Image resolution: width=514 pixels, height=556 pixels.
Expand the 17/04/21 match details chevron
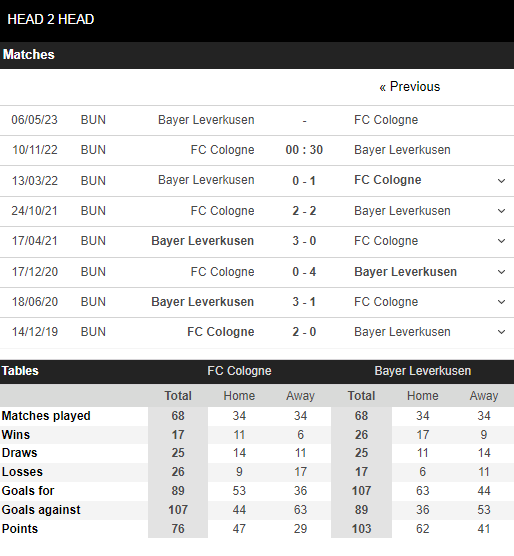pyautogui.click(x=501, y=241)
